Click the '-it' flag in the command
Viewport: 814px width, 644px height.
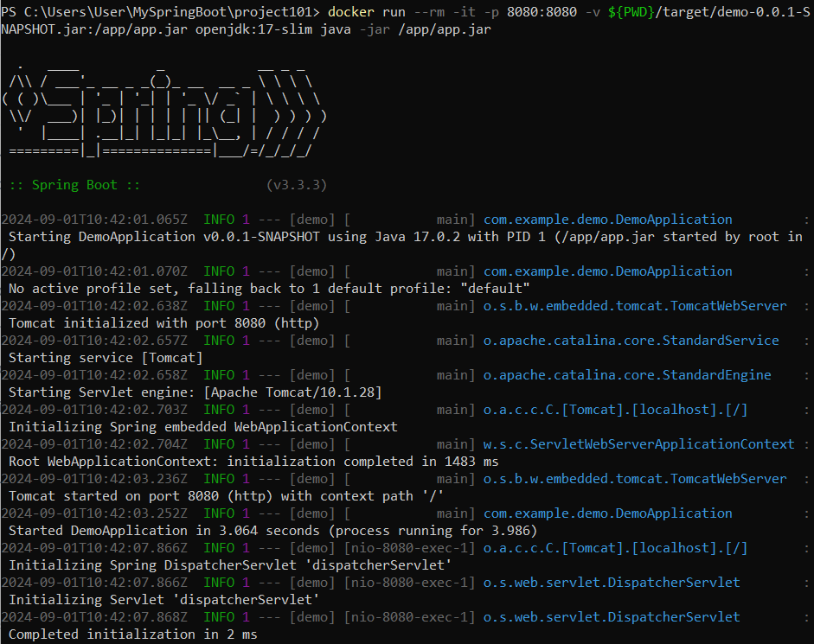click(x=465, y=12)
